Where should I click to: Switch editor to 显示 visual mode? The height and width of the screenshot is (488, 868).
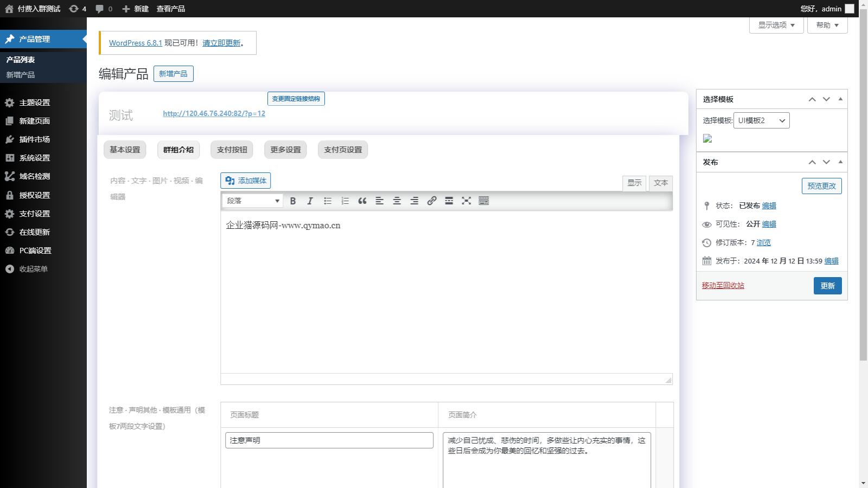(x=634, y=183)
